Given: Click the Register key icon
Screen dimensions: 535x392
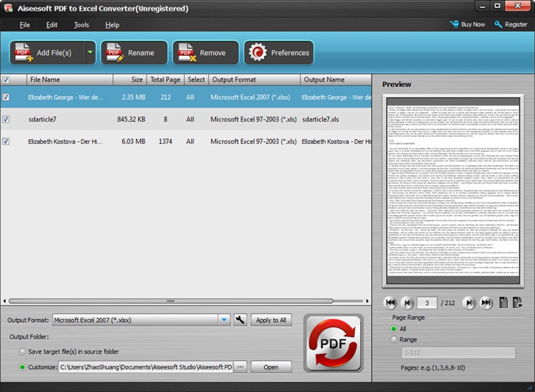Looking at the screenshot, I should click(x=498, y=24).
